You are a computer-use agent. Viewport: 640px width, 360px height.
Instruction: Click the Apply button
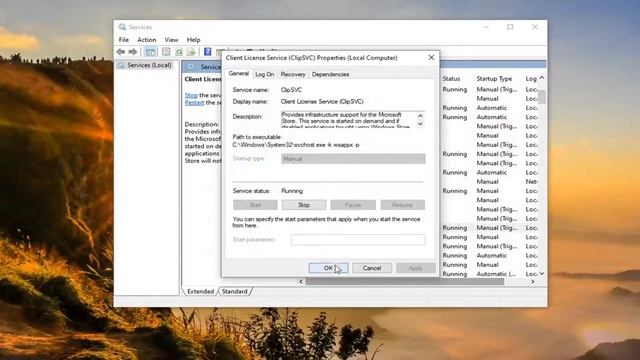tap(416, 268)
